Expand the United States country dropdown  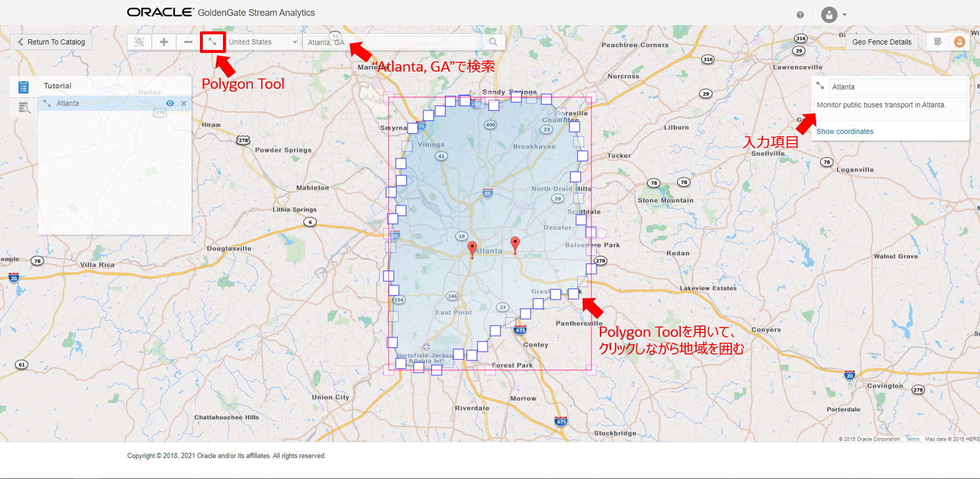click(294, 43)
